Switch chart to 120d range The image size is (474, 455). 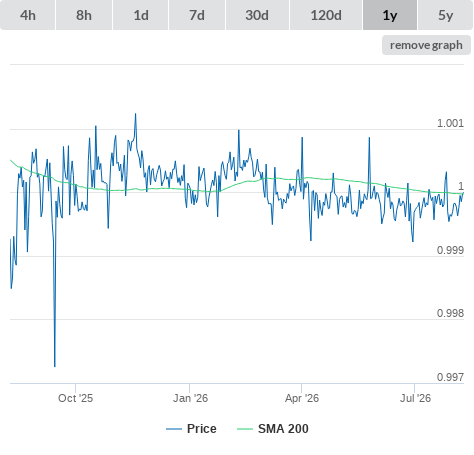pos(326,15)
